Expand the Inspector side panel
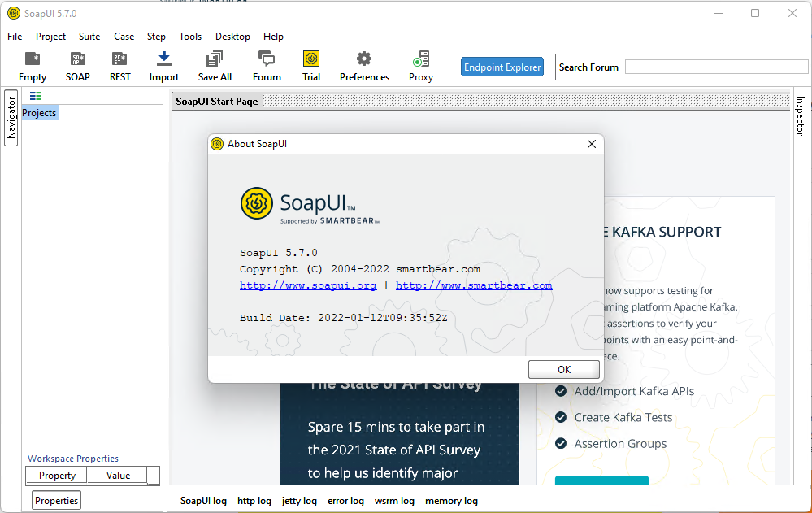Screen dimensions: 812x513 [x=800, y=115]
